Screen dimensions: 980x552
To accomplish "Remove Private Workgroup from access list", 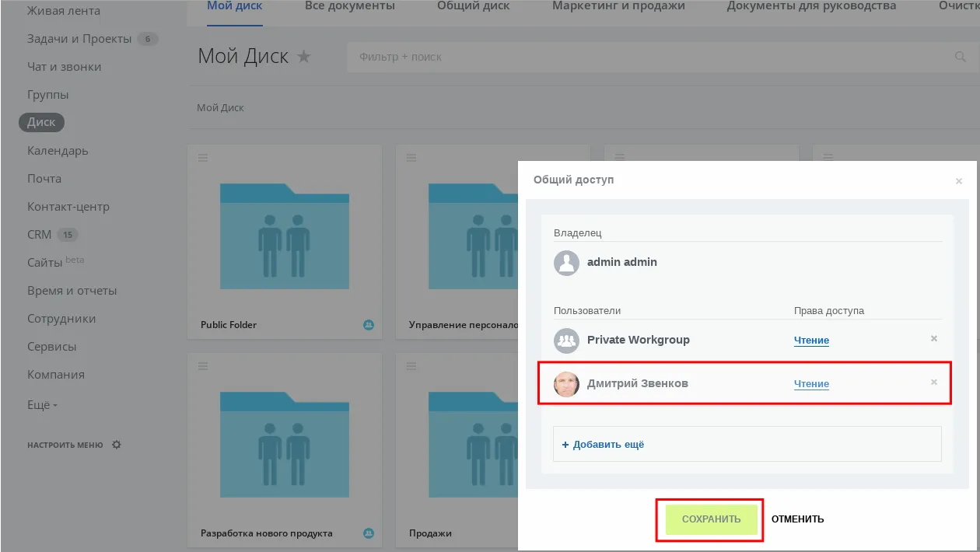I will point(934,339).
